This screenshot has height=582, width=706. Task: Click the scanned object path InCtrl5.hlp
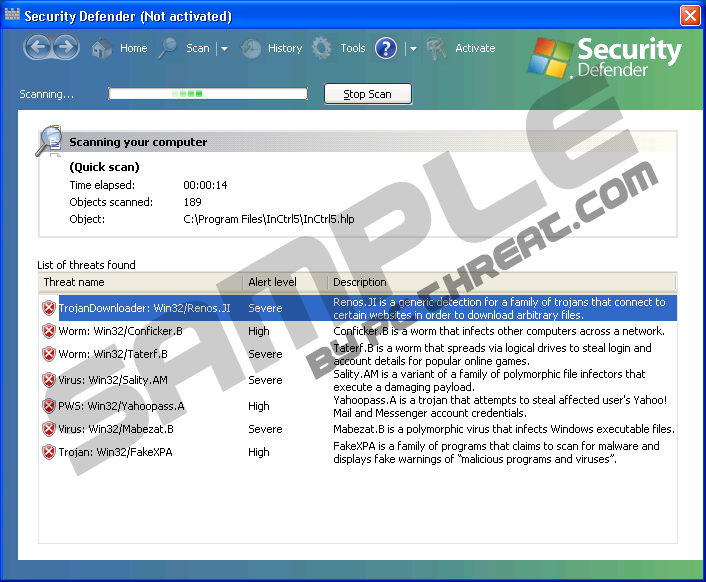269,219
